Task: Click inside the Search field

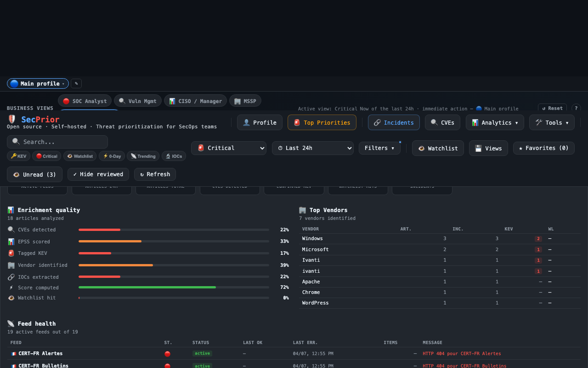Action: (57, 142)
